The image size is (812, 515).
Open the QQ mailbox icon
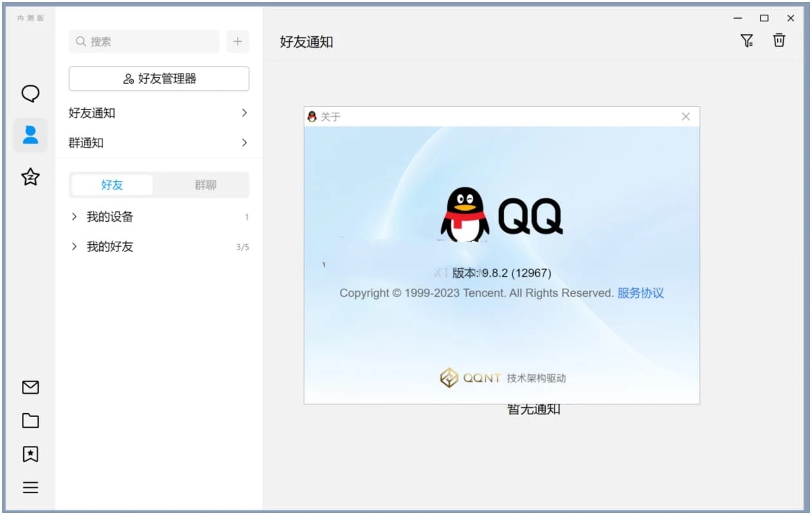[30, 387]
